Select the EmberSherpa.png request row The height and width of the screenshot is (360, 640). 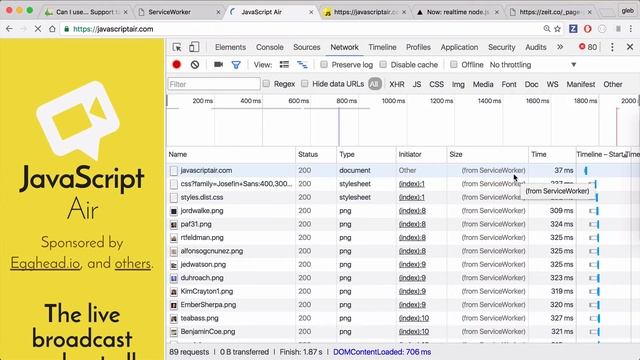(403, 305)
